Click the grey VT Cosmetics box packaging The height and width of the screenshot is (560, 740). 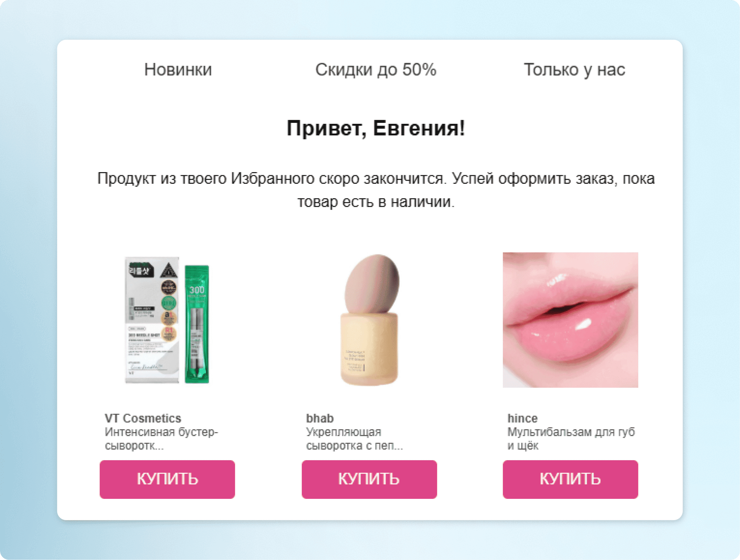pos(152,320)
